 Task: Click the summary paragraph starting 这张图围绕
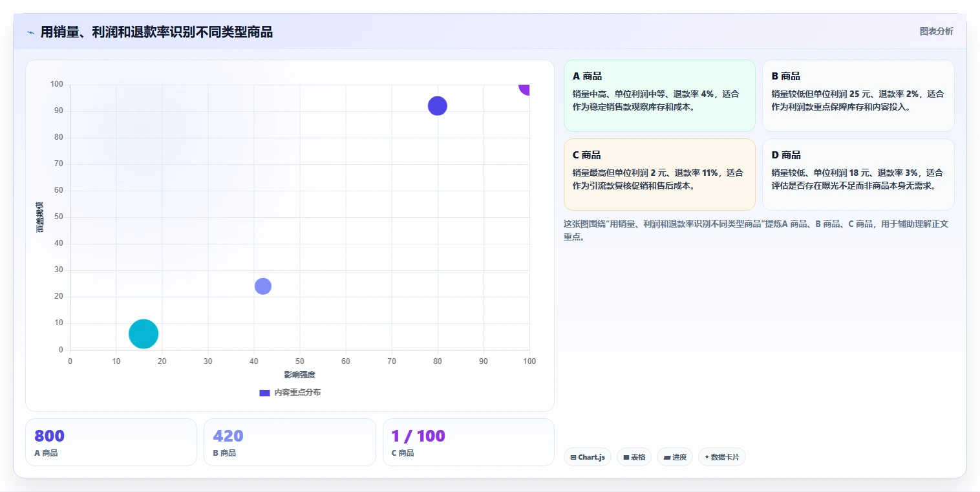click(x=756, y=230)
